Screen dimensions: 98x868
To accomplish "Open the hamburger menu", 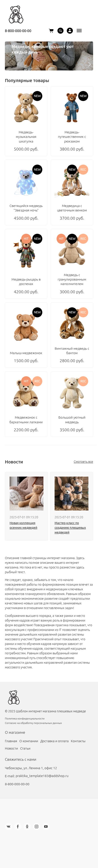I will (79, 31).
